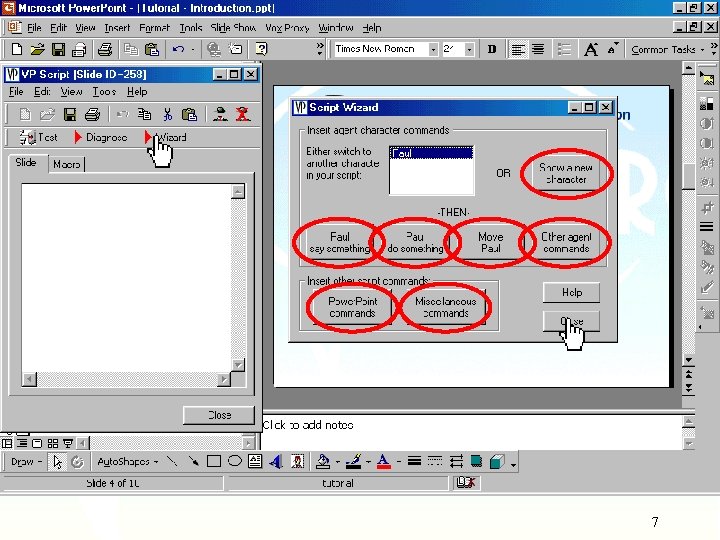Save script in VP Script toolbar
This screenshot has width=720, height=540.
(x=70, y=114)
